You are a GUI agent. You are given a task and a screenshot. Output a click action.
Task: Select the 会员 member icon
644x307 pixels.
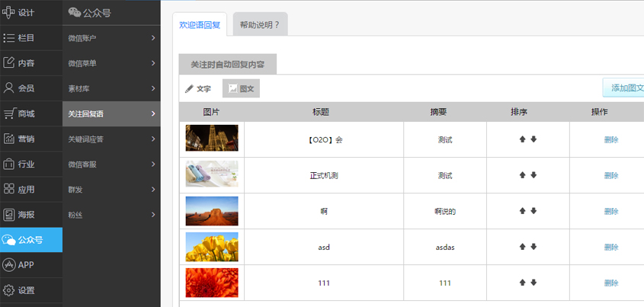[9, 88]
